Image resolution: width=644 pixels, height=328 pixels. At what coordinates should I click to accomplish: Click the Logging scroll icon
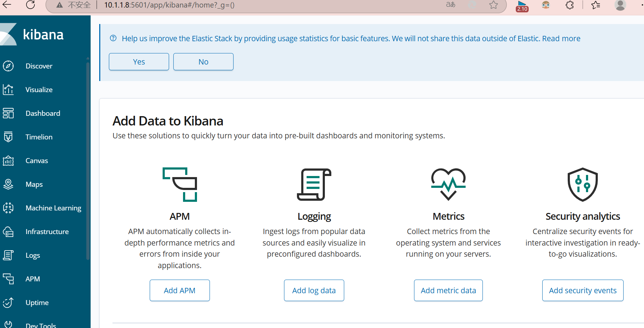tap(314, 185)
